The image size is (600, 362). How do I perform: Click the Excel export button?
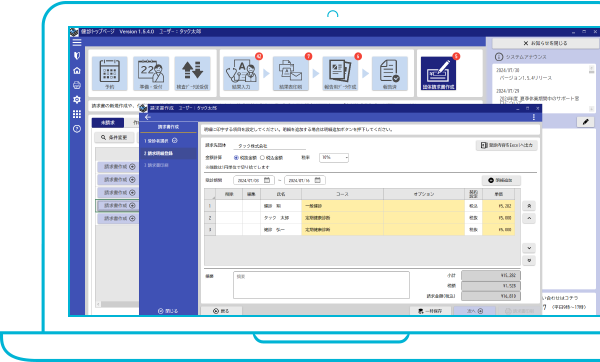507,145
